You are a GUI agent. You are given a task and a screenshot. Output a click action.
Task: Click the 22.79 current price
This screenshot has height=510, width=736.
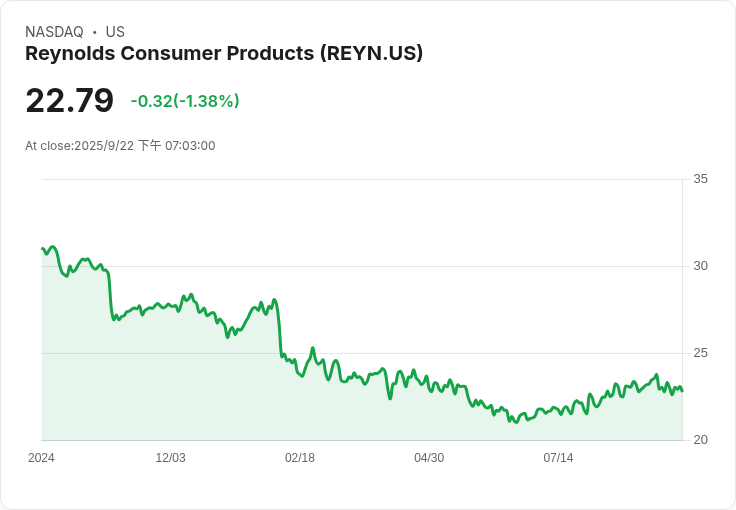point(69,101)
